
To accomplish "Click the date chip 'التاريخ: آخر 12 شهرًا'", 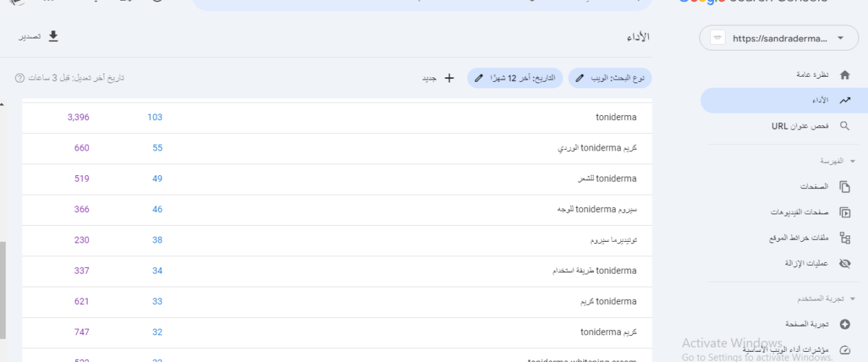I will (515, 77).
